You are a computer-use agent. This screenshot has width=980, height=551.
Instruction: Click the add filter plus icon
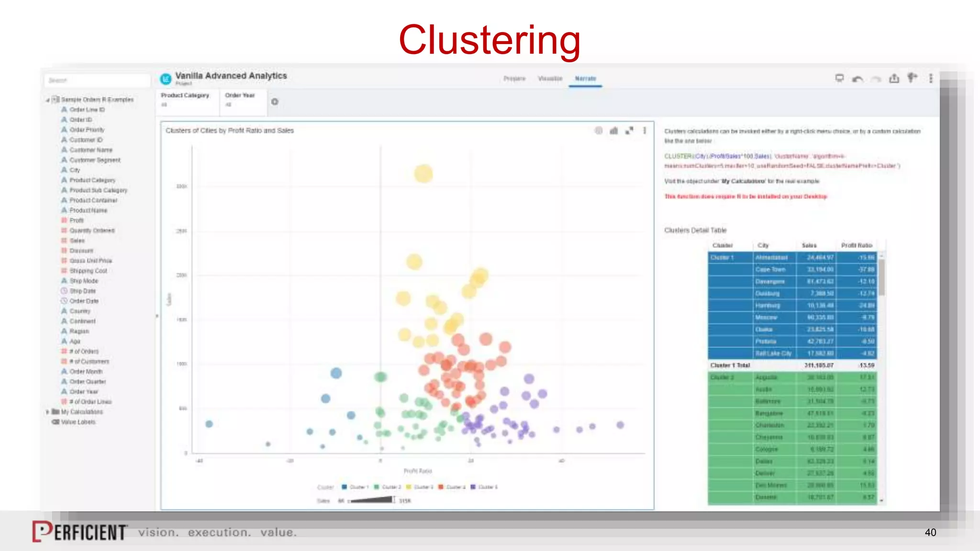click(275, 101)
